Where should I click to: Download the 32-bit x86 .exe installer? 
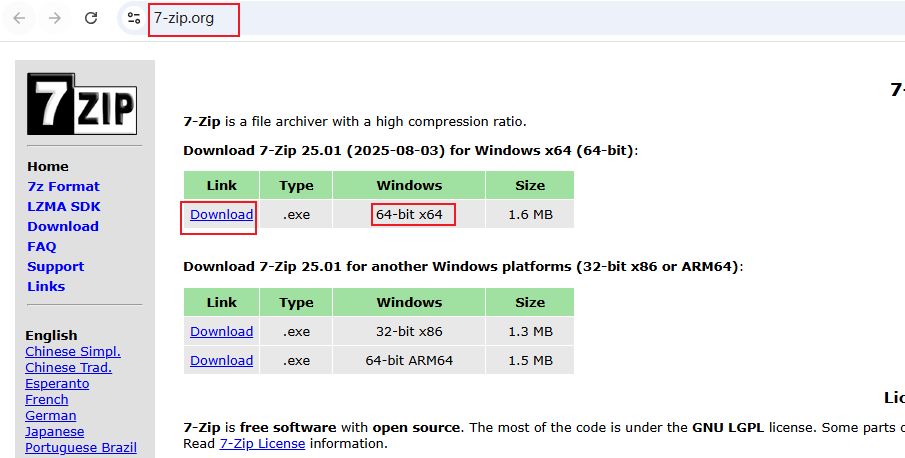[x=222, y=332]
